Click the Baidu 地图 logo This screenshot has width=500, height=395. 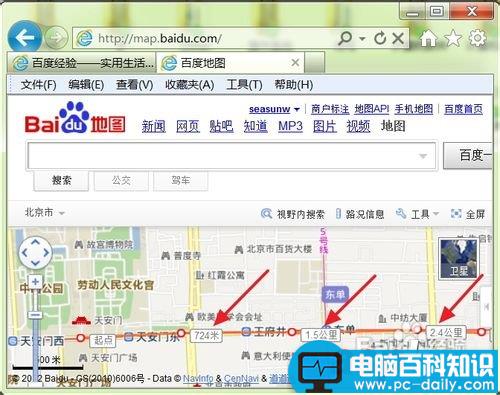point(75,118)
